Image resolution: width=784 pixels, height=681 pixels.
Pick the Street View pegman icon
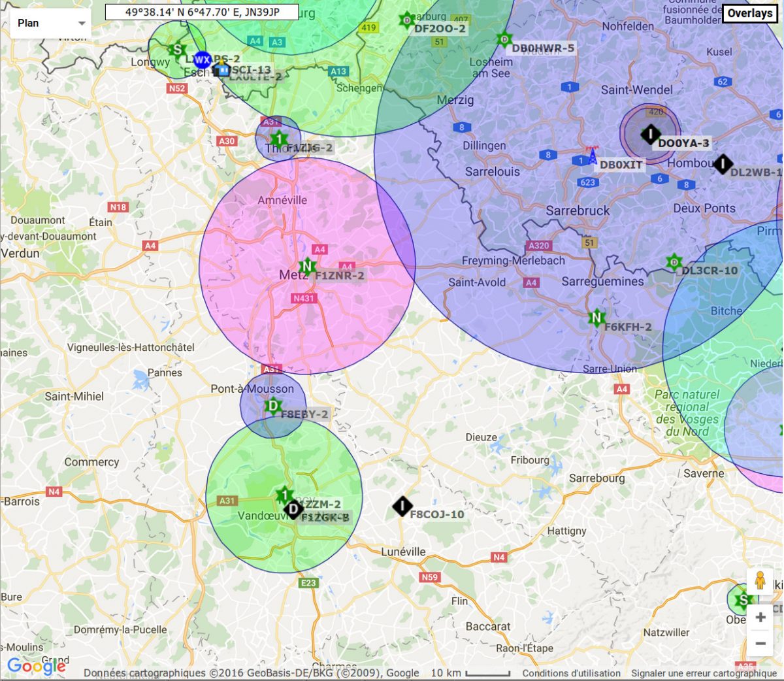tap(760, 580)
